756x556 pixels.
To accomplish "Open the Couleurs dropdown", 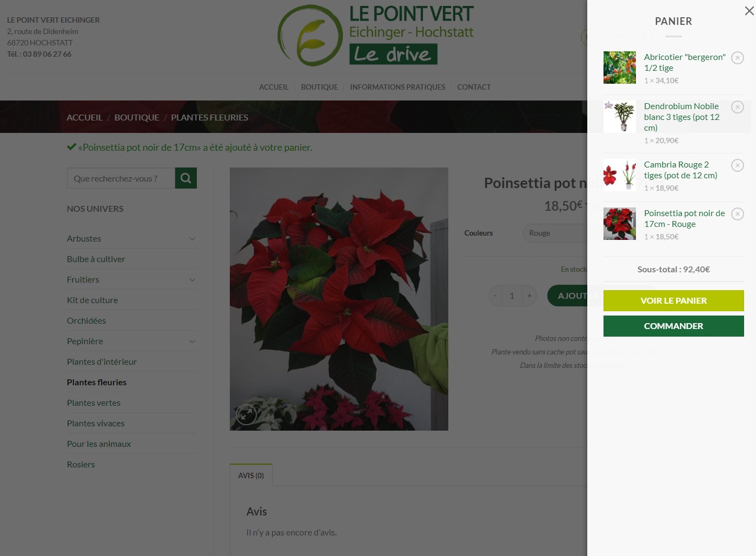I will [x=555, y=233].
